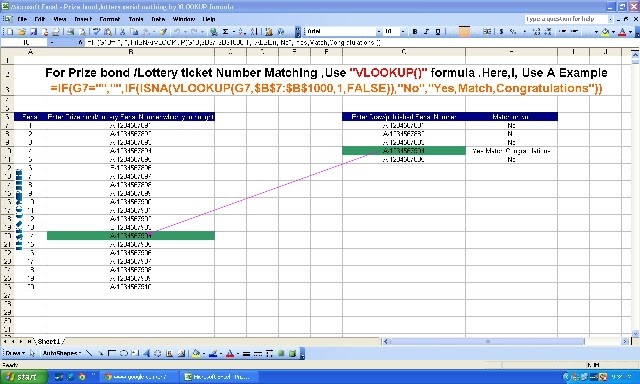Screen dimensions: 640x384
Task: Click the Open folder icon
Action: point(22,31)
